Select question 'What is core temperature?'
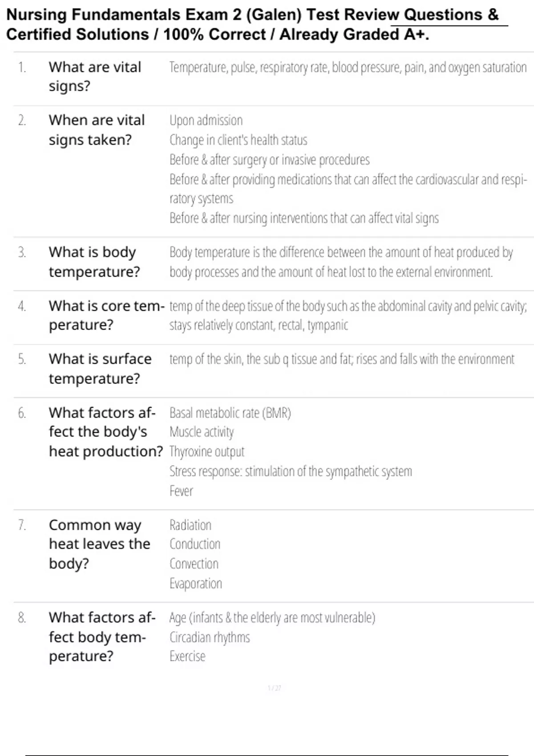Viewport: 534px width, 756px height. tap(107, 315)
